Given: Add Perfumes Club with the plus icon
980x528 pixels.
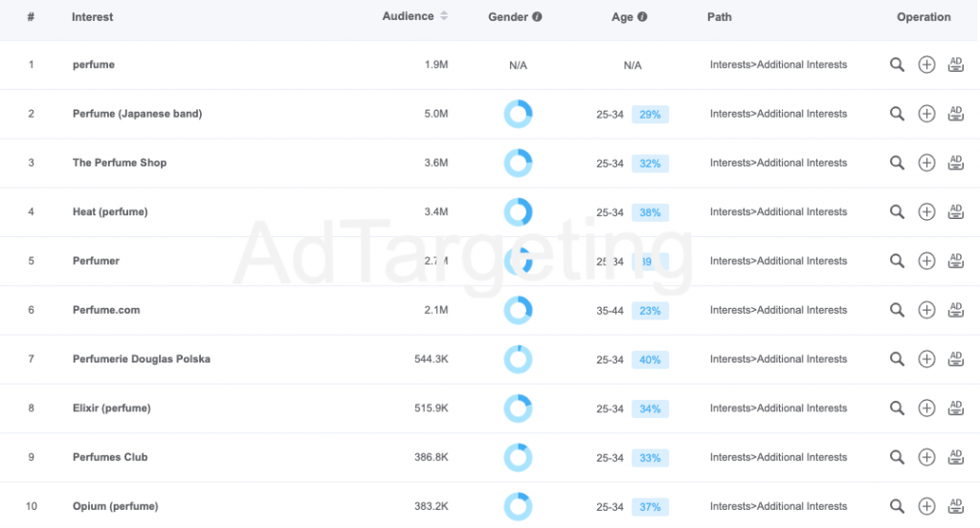Looking at the screenshot, I should (x=926, y=457).
